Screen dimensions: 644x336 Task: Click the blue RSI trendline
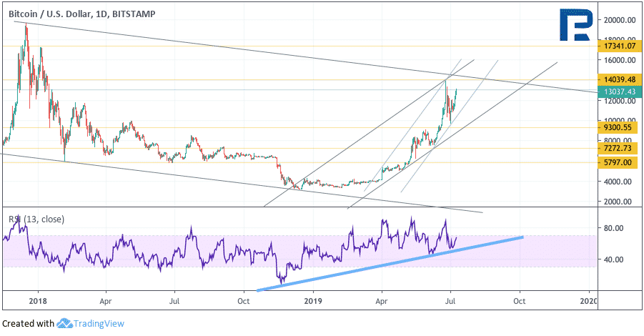tap(390, 264)
